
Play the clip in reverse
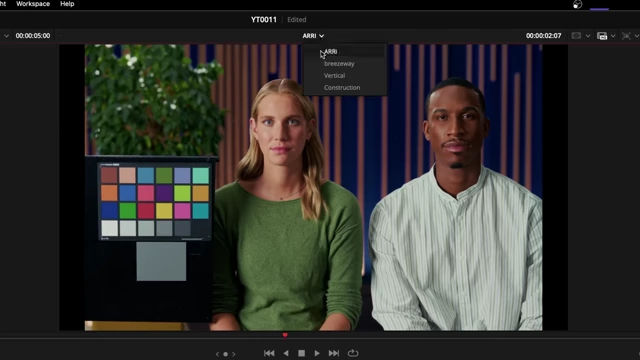(286, 353)
